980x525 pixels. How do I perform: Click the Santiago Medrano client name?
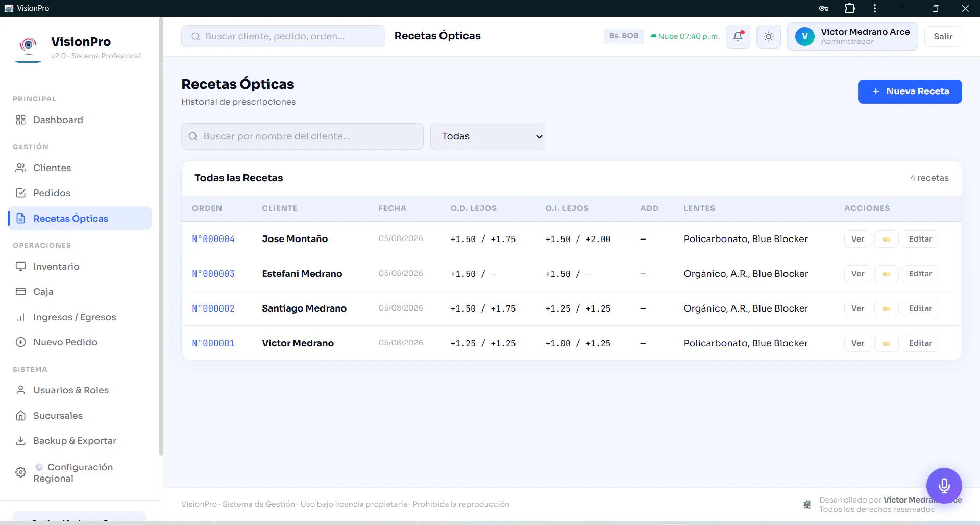pos(304,308)
